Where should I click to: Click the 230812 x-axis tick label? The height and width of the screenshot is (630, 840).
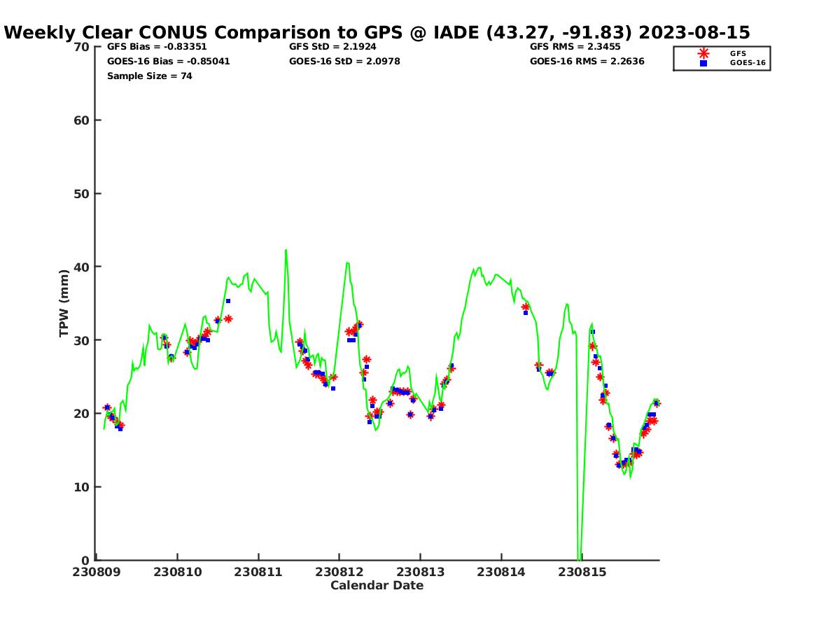[x=339, y=572]
